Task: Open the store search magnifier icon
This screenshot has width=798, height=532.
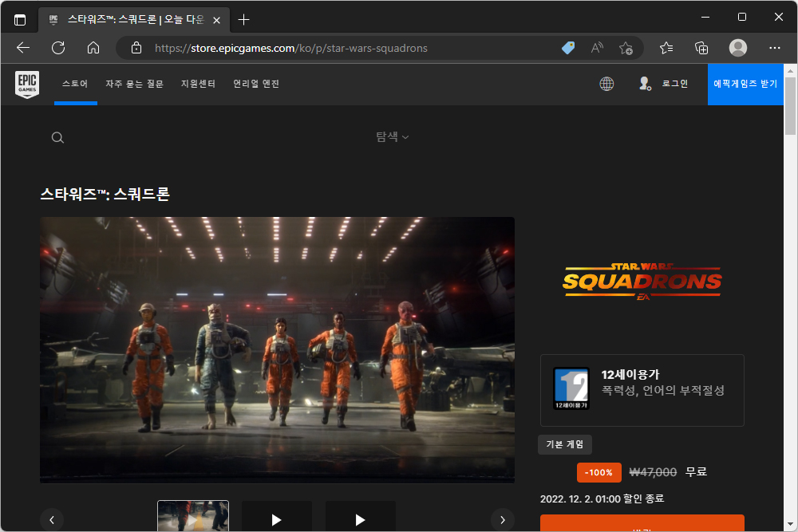Action: (57, 138)
